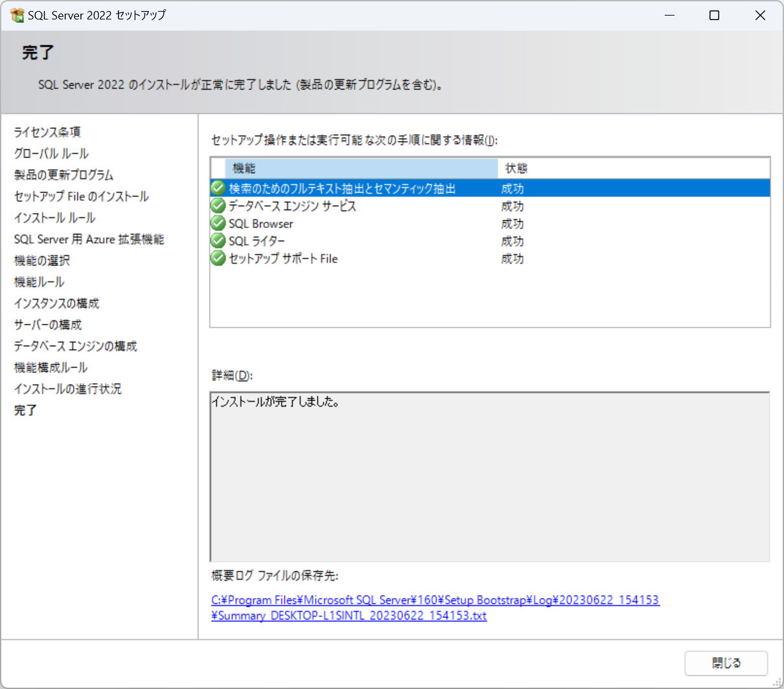Click 成功 status for SQL Browser
Image resolution: width=784 pixels, height=689 pixels.
(x=513, y=224)
